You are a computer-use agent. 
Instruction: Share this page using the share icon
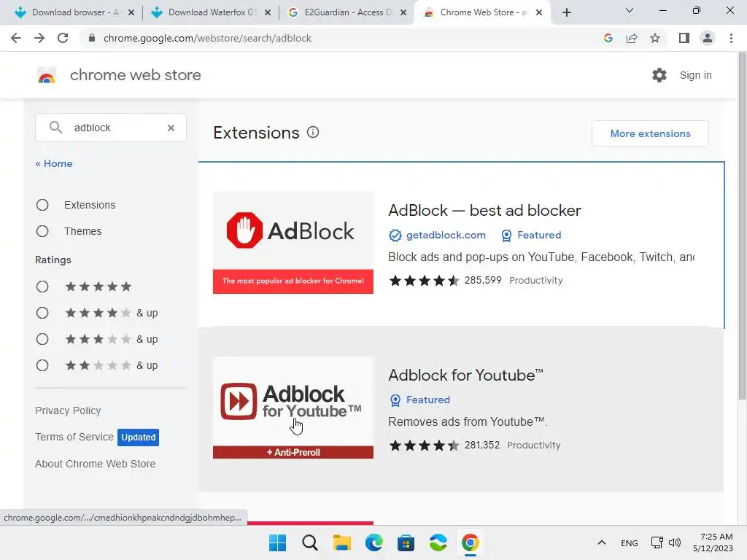[632, 38]
